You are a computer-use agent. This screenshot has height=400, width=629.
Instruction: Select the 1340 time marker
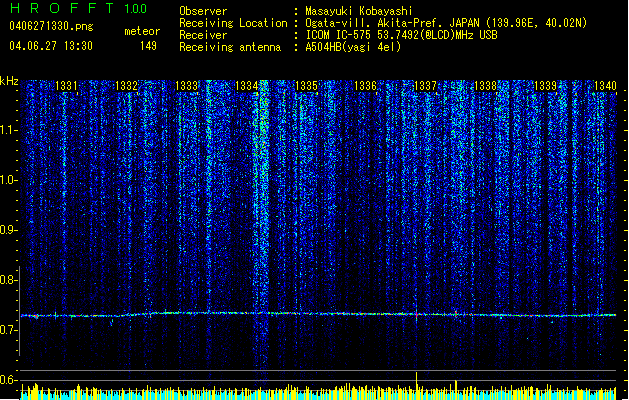(x=604, y=87)
